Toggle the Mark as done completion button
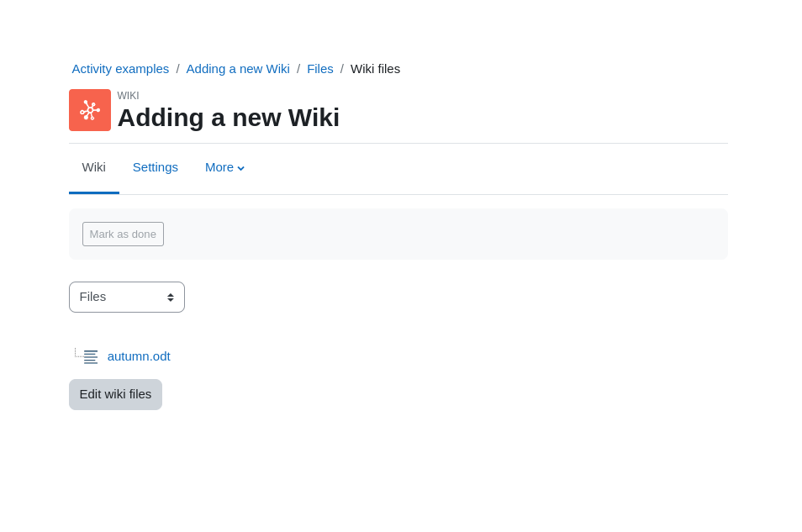802x532 pixels. (124, 234)
